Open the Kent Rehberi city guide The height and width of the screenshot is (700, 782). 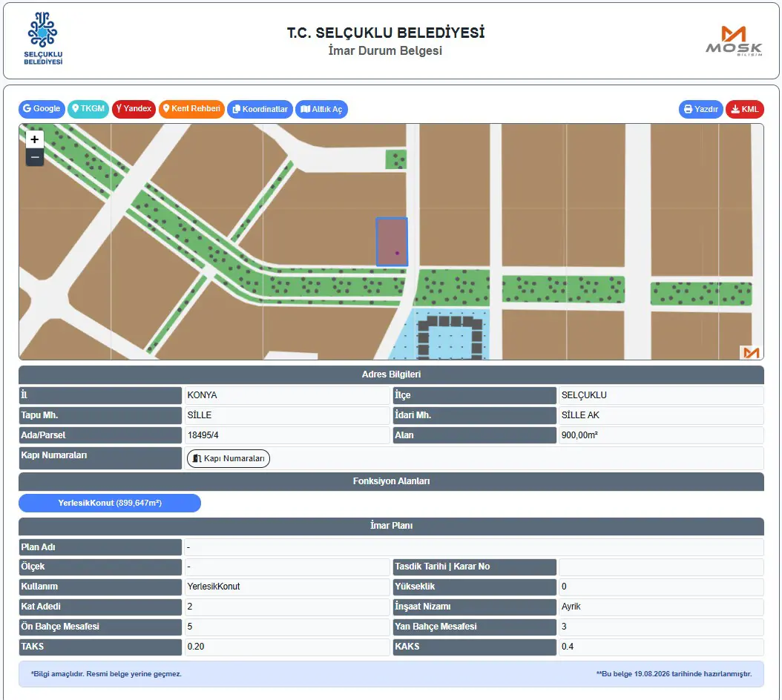pyautogui.click(x=191, y=109)
